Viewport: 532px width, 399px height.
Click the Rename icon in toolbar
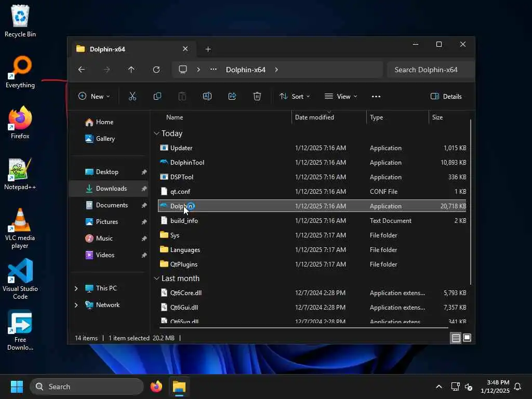[207, 96]
